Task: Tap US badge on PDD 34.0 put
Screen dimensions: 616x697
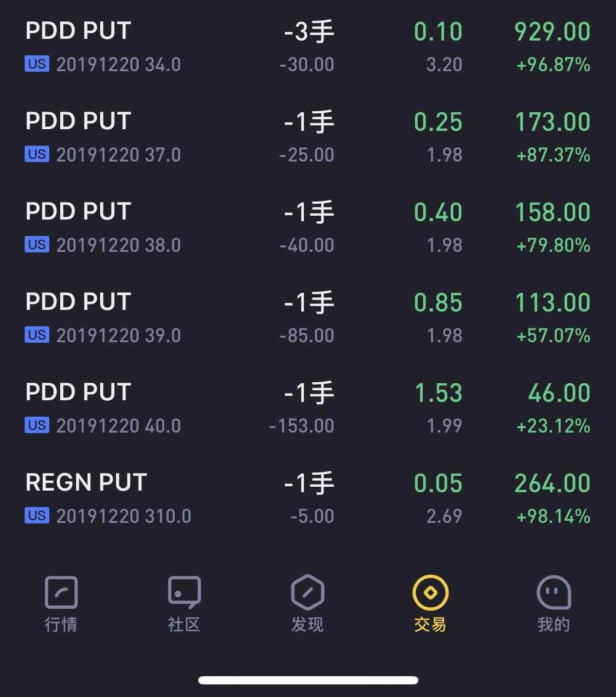Action: (x=37, y=64)
